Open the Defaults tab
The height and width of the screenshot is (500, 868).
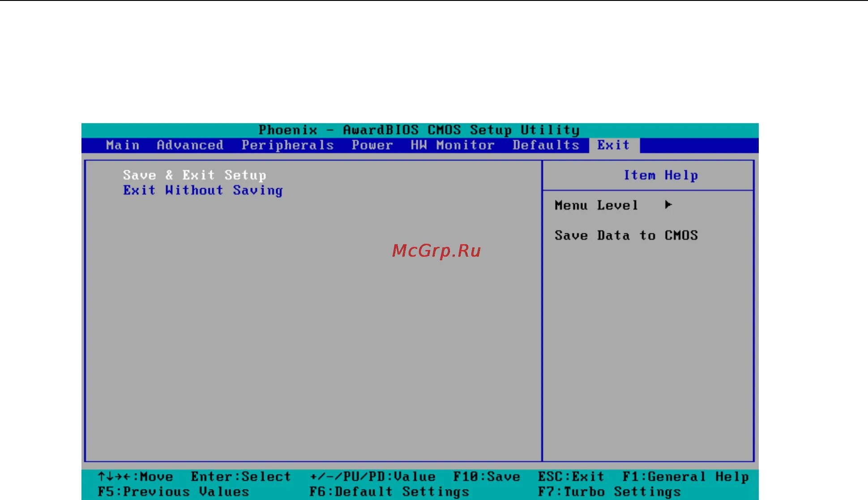(546, 145)
